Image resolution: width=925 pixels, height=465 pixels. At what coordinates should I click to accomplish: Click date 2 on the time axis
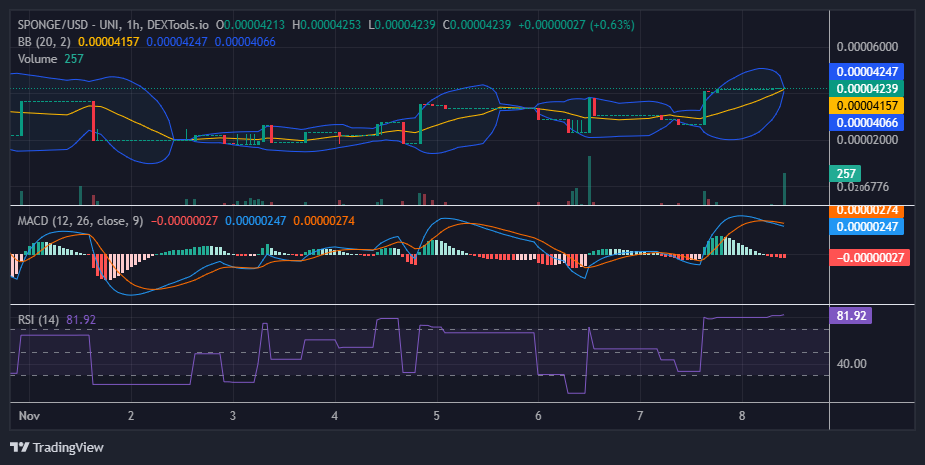(x=131, y=416)
